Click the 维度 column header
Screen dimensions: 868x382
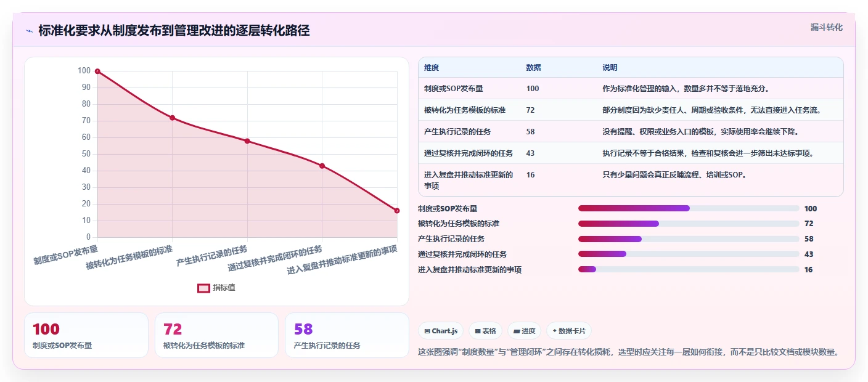[432, 68]
